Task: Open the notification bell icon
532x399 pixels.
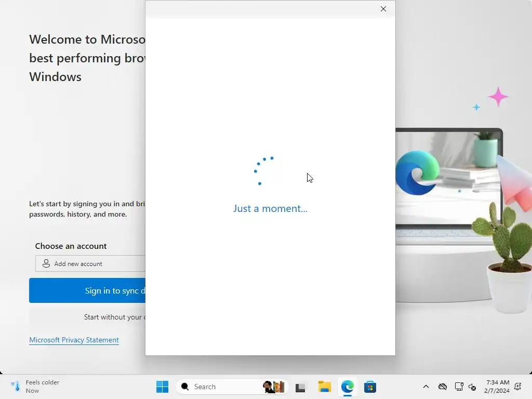Action: point(518,387)
